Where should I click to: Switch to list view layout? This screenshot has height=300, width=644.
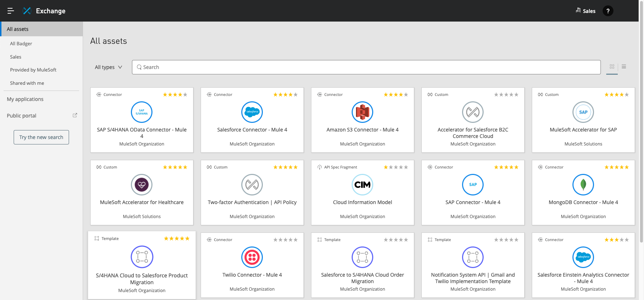624,66
